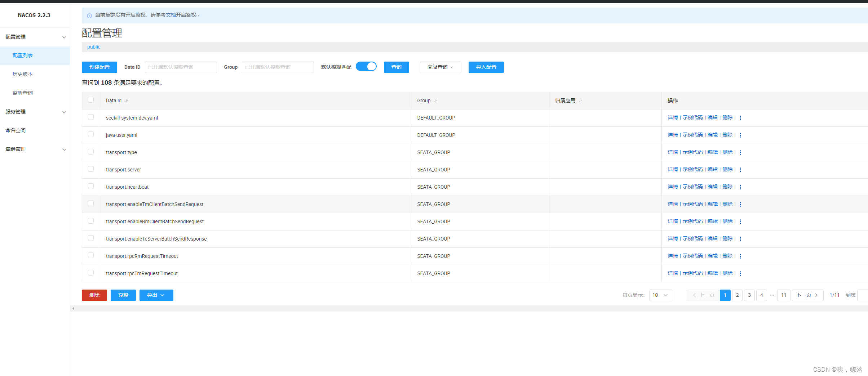Toggle the select-all checkbox in table header
Viewport: 868px width, 376px height.
(91, 100)
